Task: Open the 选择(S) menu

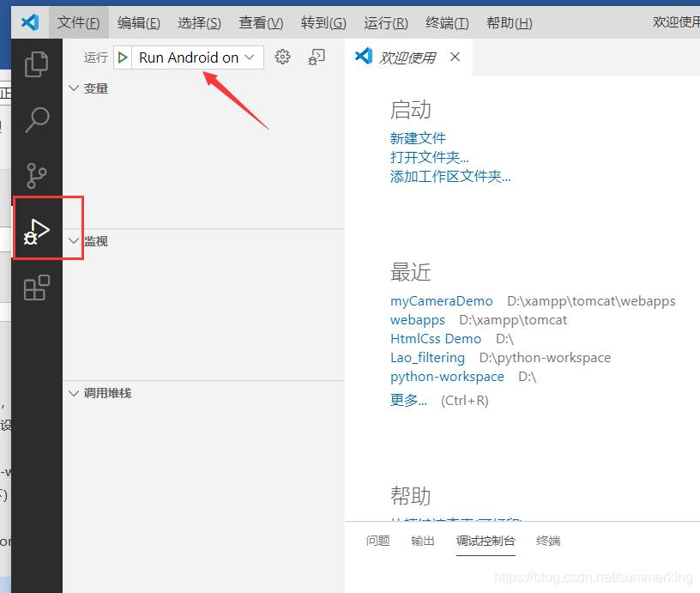Action: (200, 22)
